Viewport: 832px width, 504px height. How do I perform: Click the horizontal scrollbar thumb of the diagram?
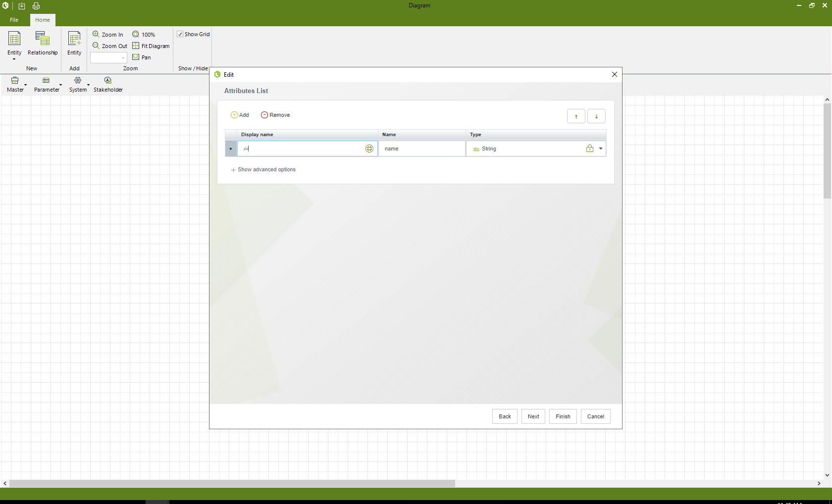[x=232, y=483]
